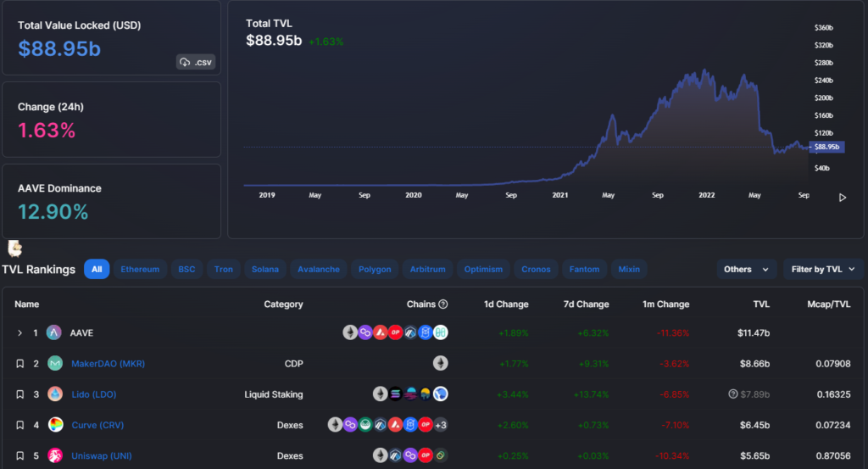Switch to the Ethereum chain tab

tap(140, 270)
